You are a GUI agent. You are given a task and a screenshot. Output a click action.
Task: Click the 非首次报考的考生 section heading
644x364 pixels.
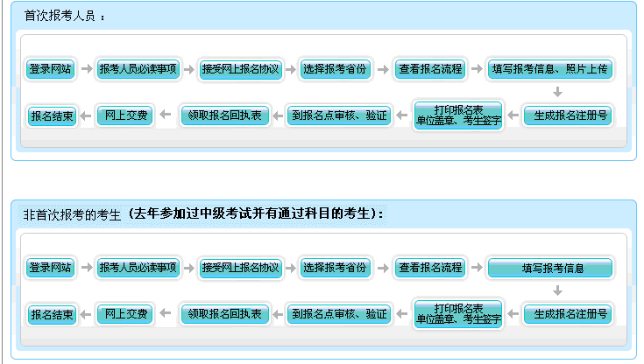72,214
